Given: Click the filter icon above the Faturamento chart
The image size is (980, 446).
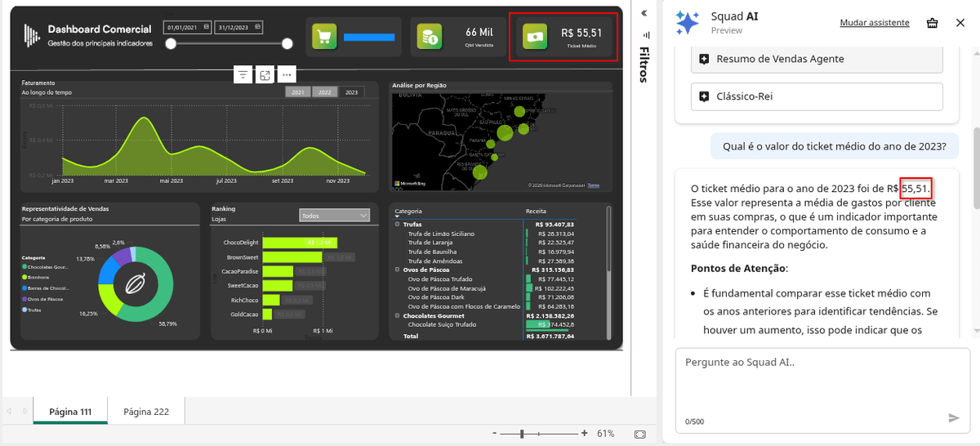Looking at the screenshot, I should click(243, 75).
